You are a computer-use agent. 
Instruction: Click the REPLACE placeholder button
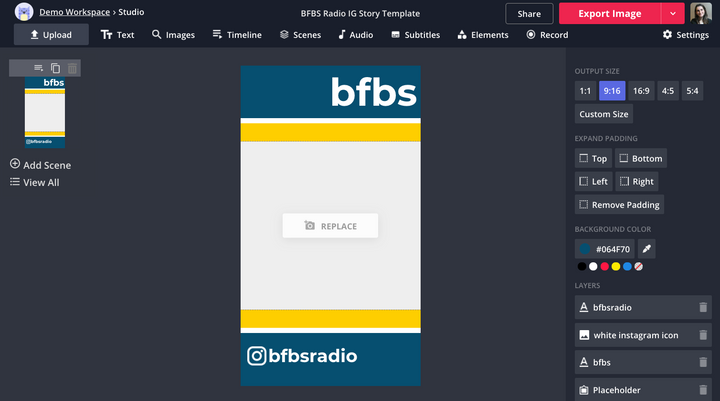coord(330,226)
